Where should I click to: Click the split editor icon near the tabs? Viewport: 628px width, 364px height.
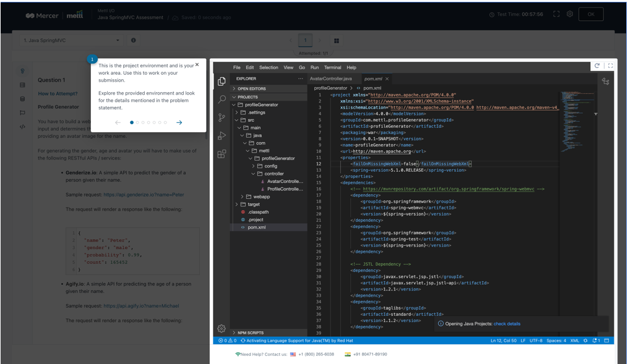605,81
